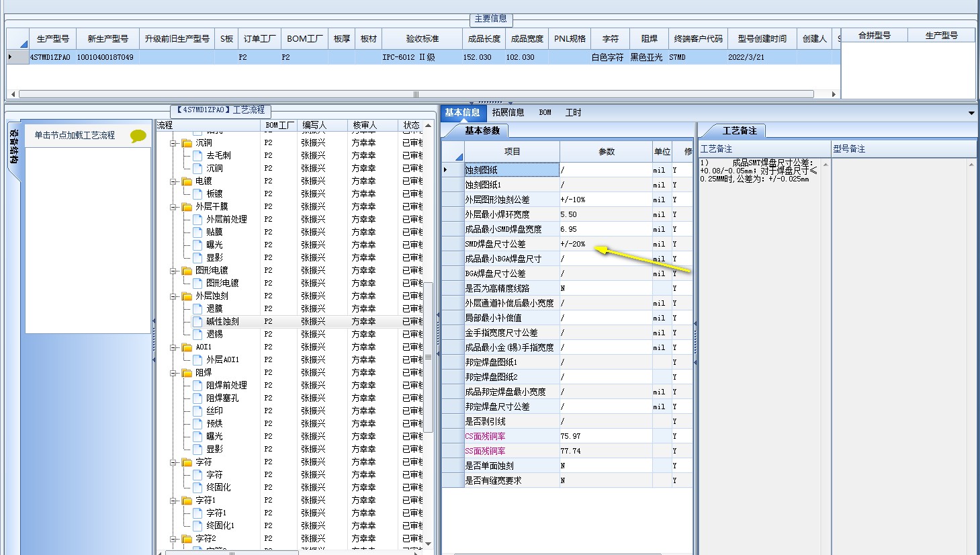This screenshot has height=555, width=980.
Task: Collapse the 阻焊 tree node
Action: pos(174,373)
